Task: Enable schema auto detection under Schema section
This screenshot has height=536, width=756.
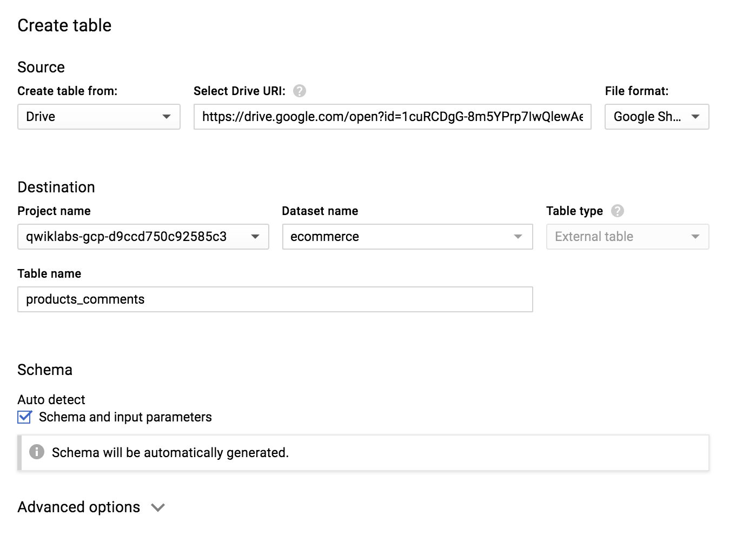Action: (x=24, y=417)
